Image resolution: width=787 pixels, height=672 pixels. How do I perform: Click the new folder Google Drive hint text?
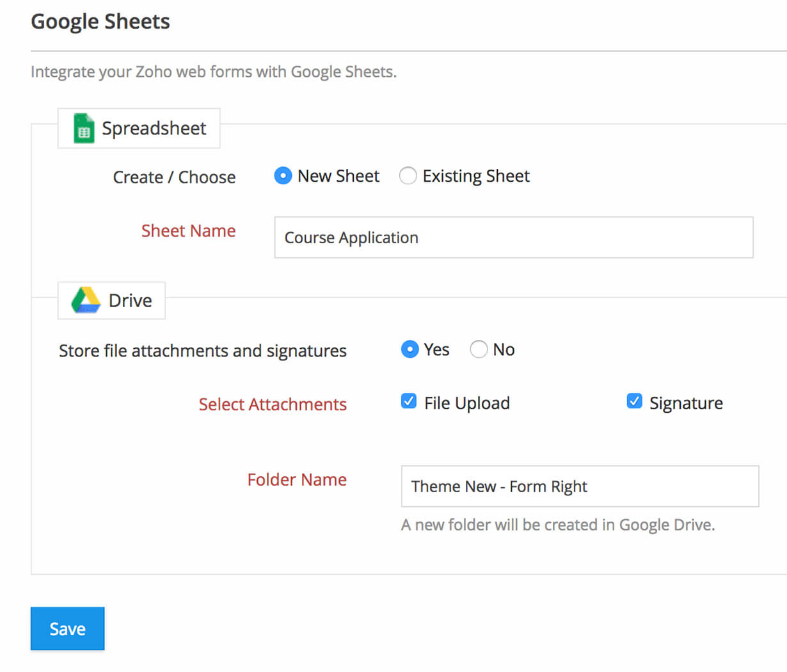pos(558,525)
